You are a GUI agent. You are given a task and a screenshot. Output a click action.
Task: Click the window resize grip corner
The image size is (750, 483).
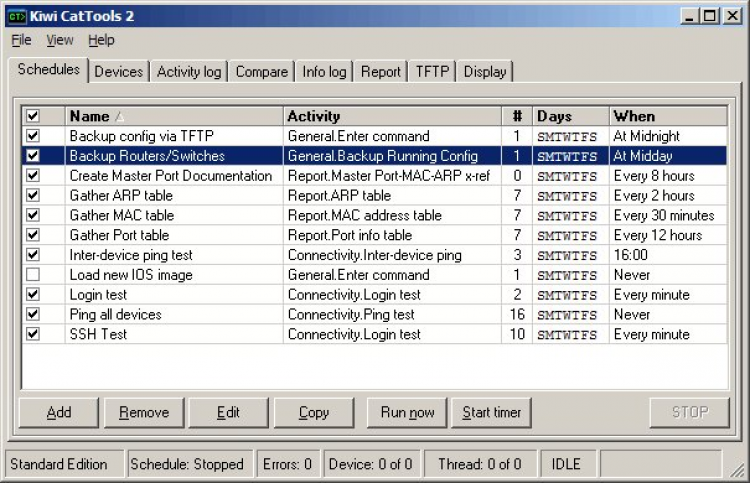737,471
